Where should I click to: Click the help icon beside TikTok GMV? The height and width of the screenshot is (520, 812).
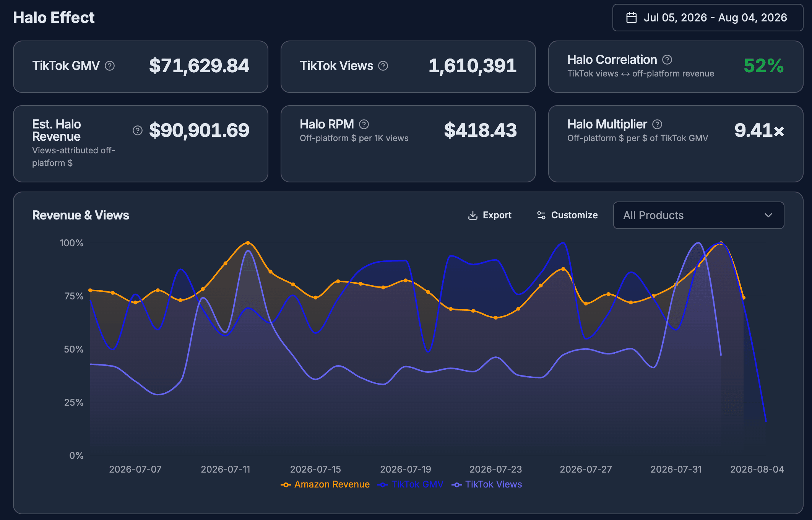pos(110,66)
